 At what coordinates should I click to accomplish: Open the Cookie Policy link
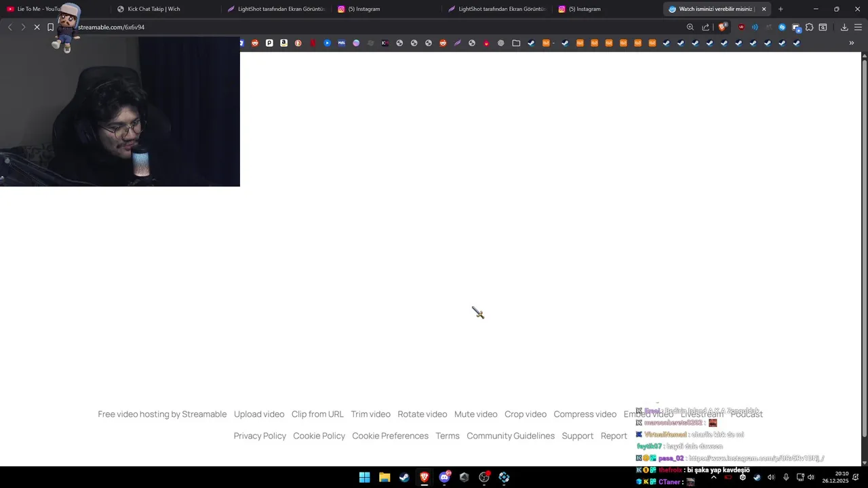tap(319, 436)
